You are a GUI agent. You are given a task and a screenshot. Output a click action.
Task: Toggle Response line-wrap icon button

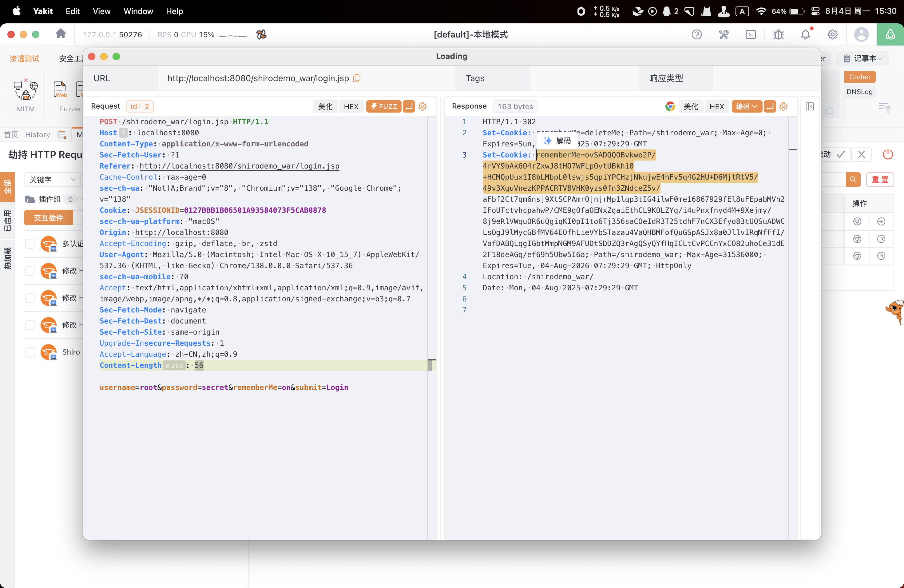[x=770, y=106]
